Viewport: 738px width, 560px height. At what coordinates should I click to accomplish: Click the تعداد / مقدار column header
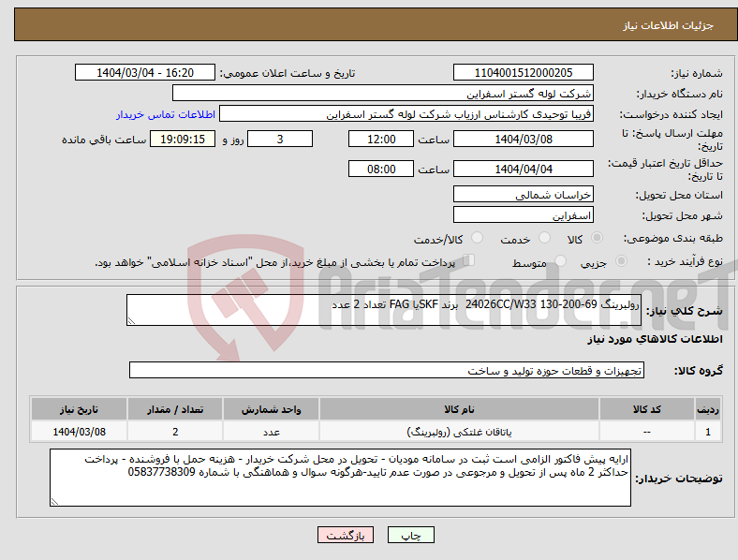point(175,409)
